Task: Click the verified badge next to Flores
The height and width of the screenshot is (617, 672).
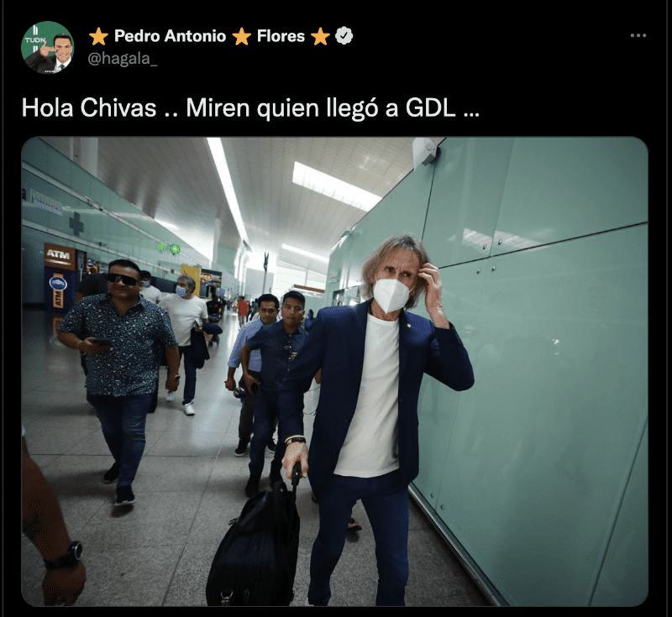Action: pyautogui.click(x=344, y=35)
